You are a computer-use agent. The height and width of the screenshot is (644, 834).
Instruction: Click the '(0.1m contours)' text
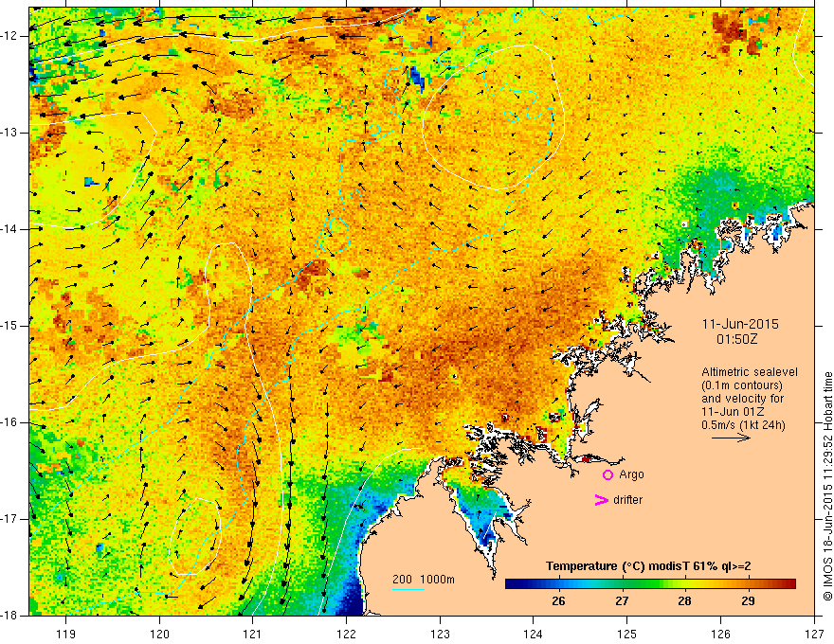(x=742, y=385)
